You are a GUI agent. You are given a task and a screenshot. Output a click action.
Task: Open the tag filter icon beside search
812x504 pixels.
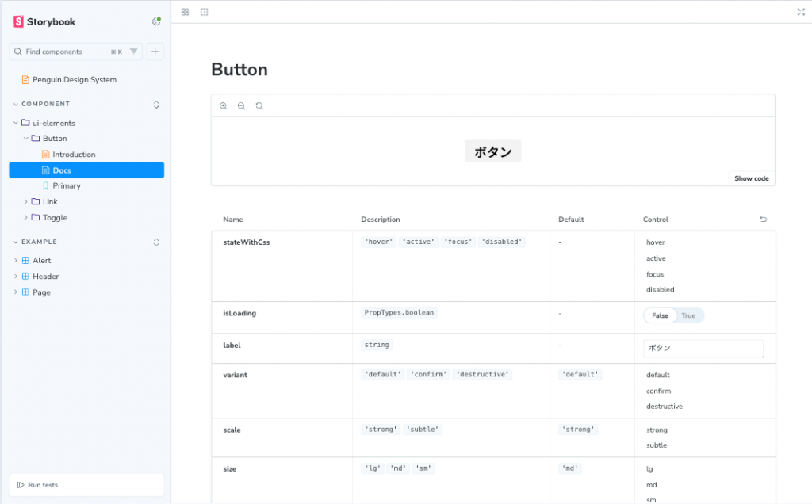[133, 52]
